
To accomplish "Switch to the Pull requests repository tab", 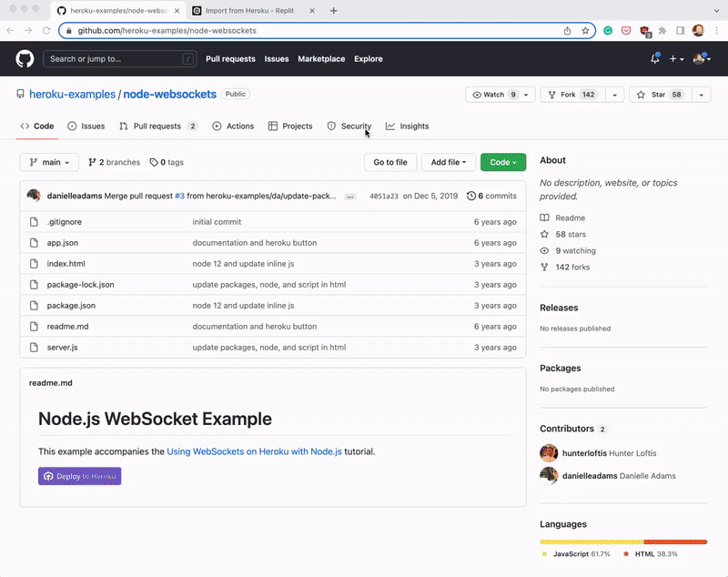I will click(157, 127).
